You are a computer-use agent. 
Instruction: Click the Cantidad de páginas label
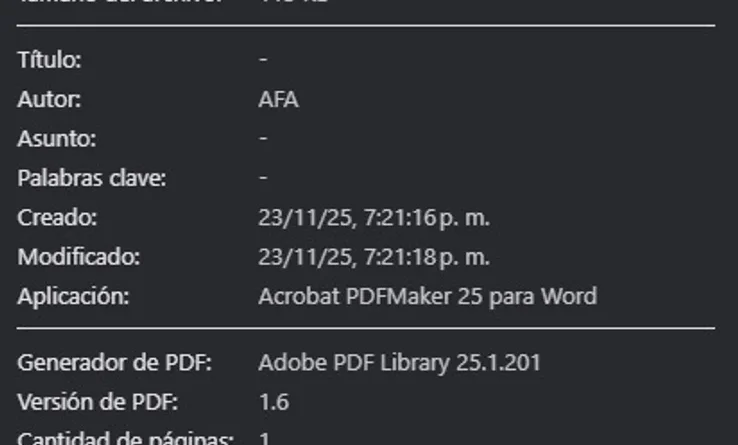(125, 439)
